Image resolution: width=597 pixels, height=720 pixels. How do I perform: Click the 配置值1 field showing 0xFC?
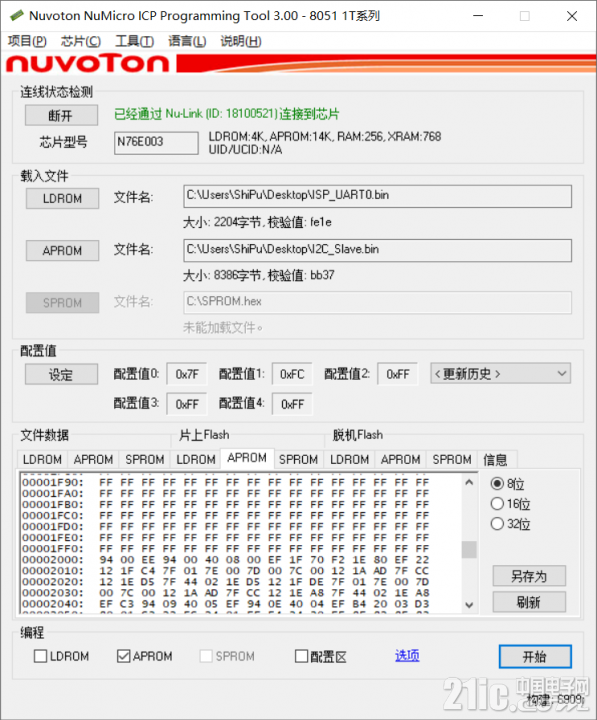pos(292,374)
